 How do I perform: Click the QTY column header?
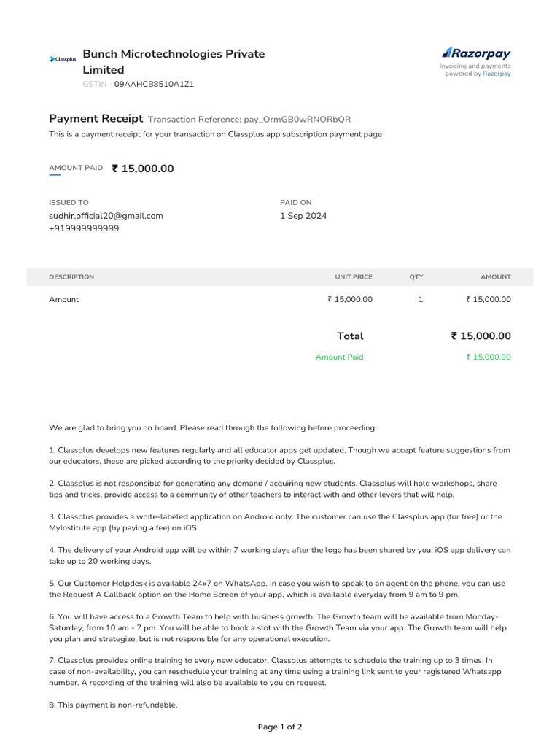tap(416, 277)
